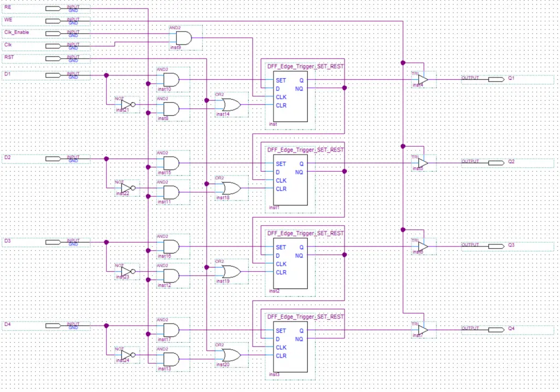Pick the flip-flop block labeled inst3
The width and height of the screenshot is (560, 392).
(x=290, y=347)
